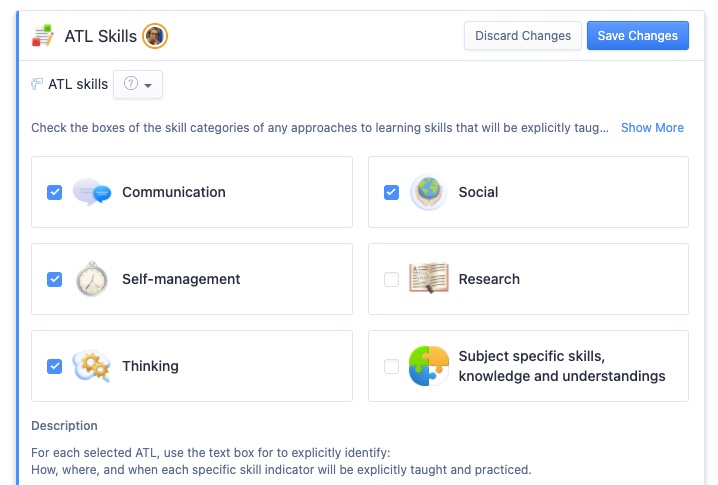718x485 pixels.
Task: Click the small signpost icon beside ATL skills
Action: tap(37, 84)
